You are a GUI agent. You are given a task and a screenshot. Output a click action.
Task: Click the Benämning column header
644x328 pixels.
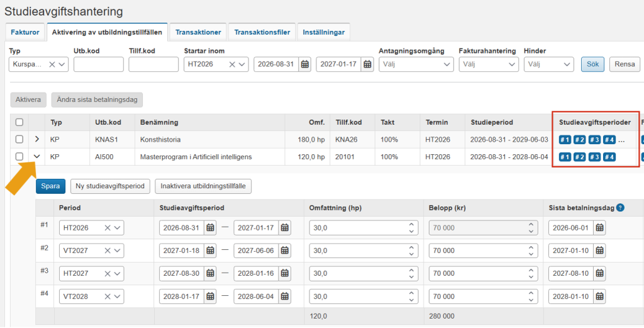tap(159, 123)
